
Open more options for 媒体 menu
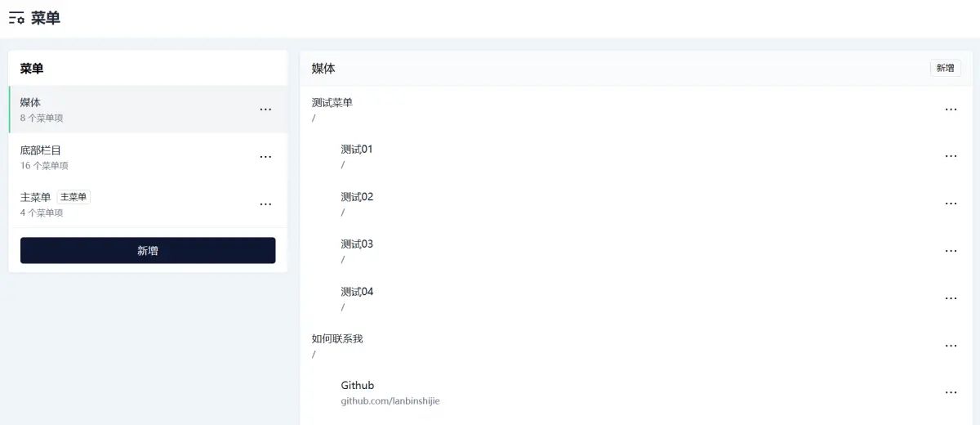[x=265, y=110]
